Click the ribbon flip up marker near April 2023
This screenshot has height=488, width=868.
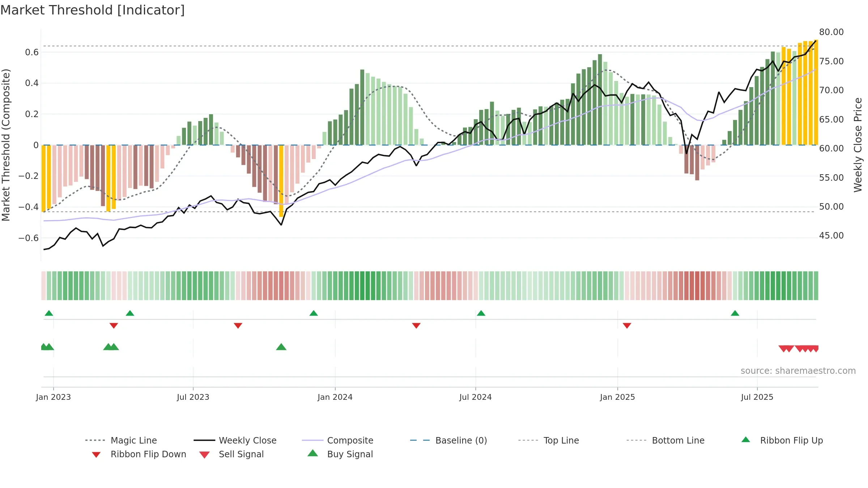coord(130,313)
